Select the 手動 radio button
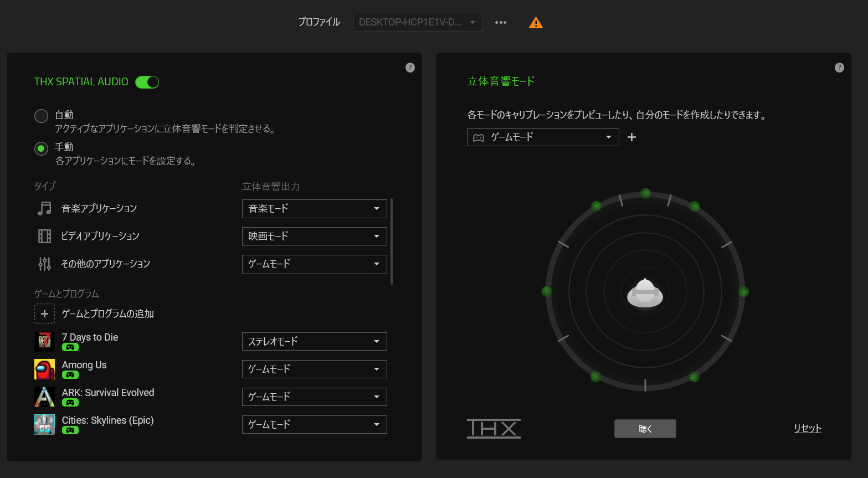 pos(41,148)
